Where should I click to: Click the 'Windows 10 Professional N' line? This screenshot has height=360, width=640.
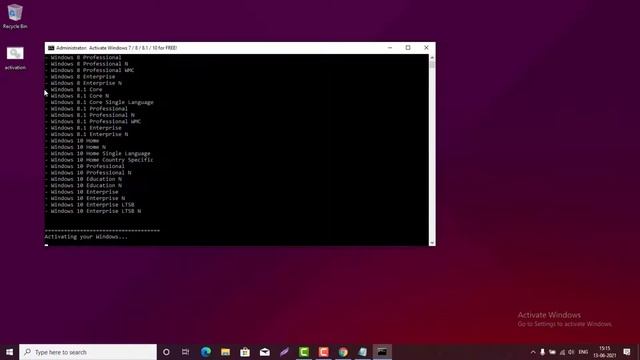pyautogui.click(x=91, y=173)
